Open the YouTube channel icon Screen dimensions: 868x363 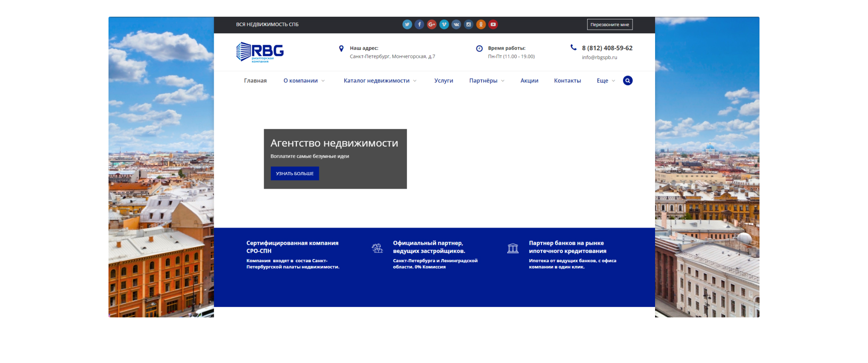[x=493, y=24]
